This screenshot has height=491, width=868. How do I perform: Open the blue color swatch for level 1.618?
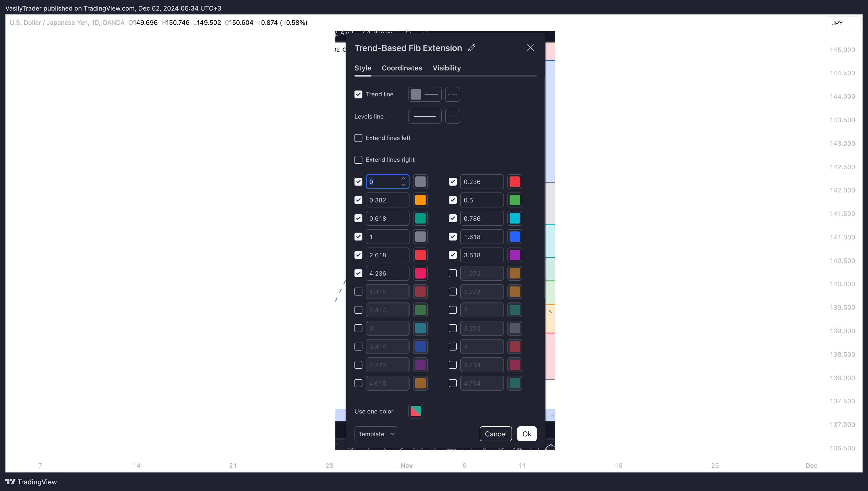tap(515, 237)
